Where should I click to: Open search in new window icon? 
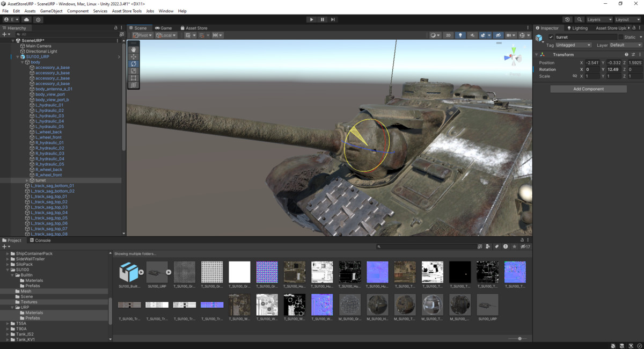click(x=479, y=246)
